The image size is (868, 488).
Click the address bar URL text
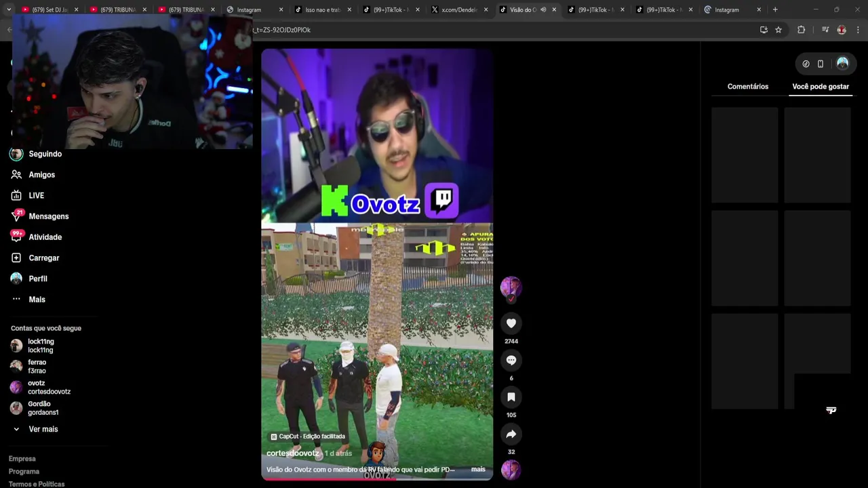(282, 30)
